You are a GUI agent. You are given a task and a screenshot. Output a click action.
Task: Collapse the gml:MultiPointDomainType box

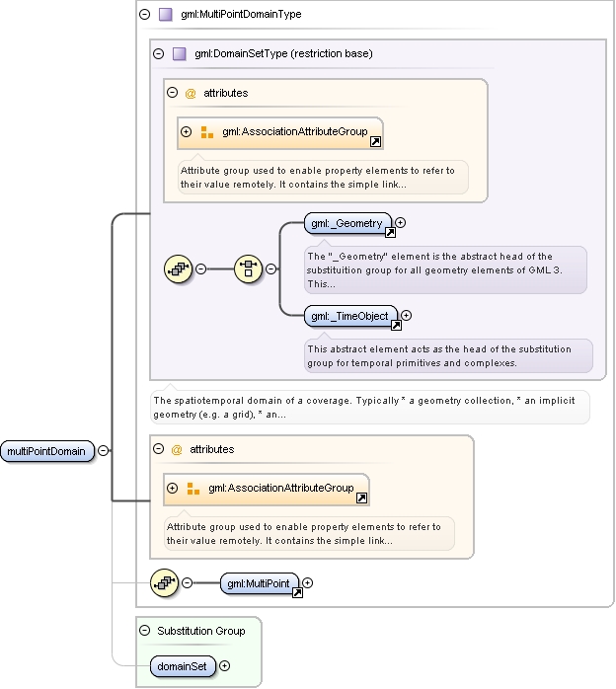[x=144, y=15]
